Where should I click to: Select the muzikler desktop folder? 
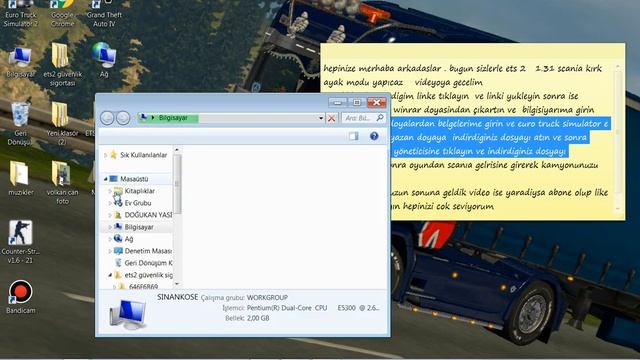tap(20, 178)
